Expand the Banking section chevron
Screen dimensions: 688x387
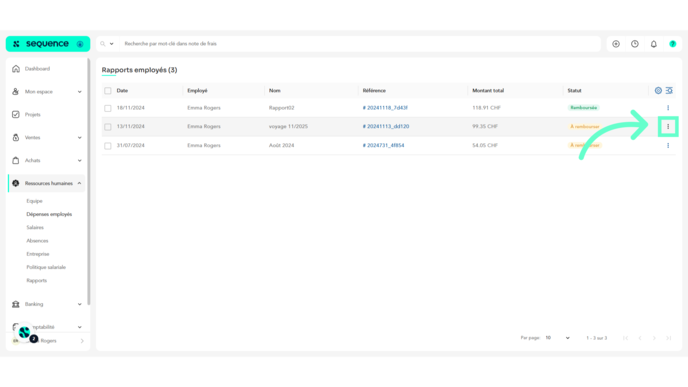coord(79,304)
